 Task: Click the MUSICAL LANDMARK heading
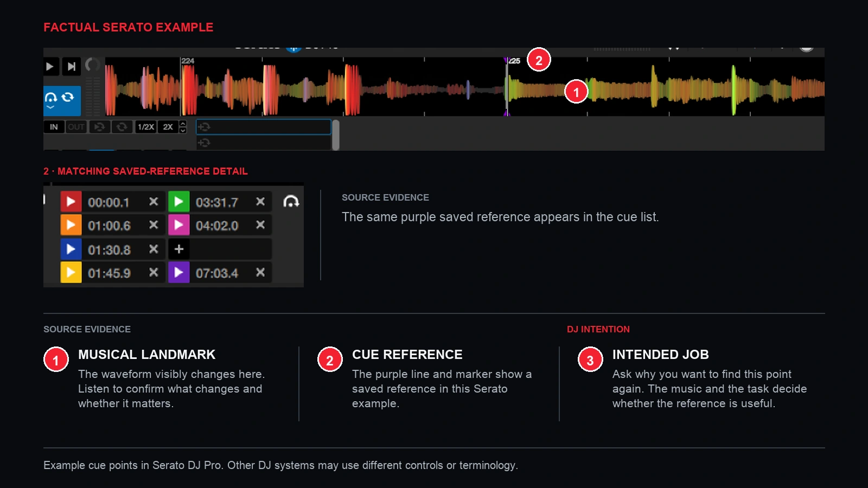coord(146,355)
